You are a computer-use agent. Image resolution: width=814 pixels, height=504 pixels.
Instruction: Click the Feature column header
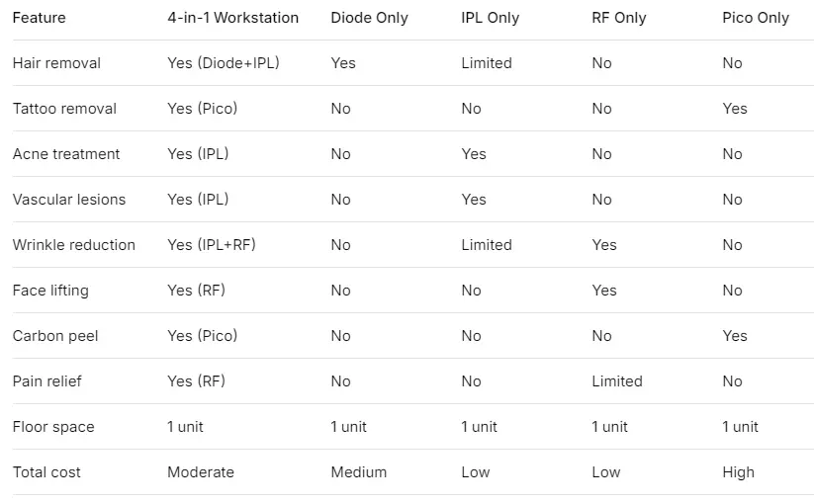click(39, 18)
